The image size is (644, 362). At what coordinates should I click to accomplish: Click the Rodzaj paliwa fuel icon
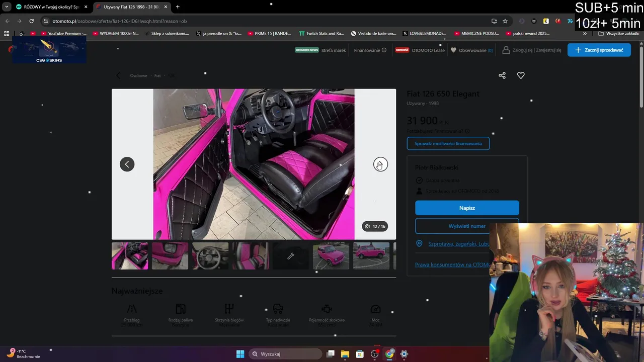point(180,309)
